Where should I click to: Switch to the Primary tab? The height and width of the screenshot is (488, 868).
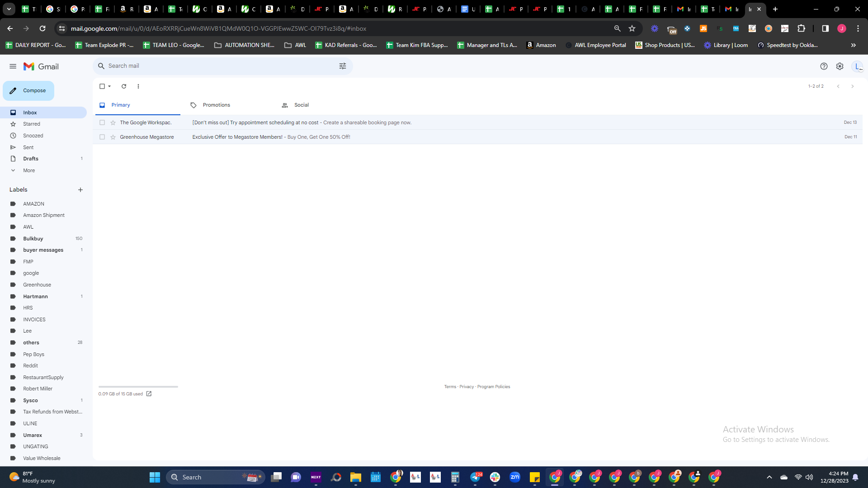pyautogui.click(x=137, y=105)
